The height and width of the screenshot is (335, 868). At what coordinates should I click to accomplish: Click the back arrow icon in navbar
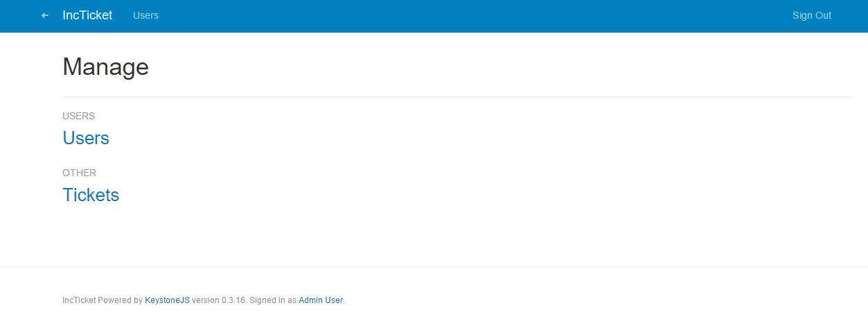[45, 15]
